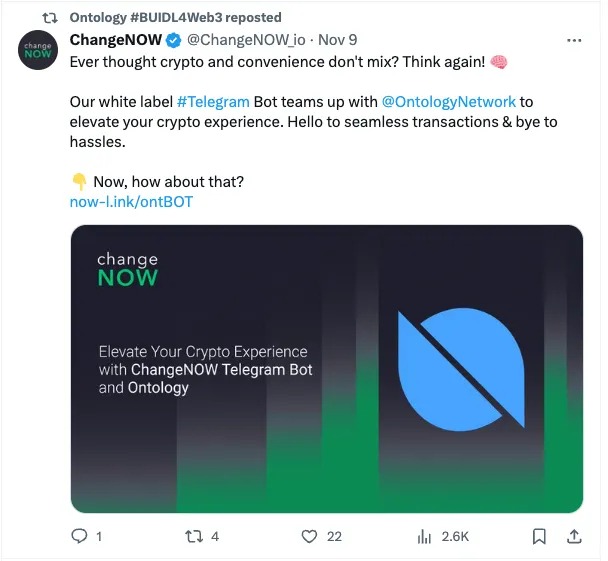Image resolution: width=608 pixels, height=561 pixels.
Task: Click the reply speech bubble icon
Action: (81, 537)
